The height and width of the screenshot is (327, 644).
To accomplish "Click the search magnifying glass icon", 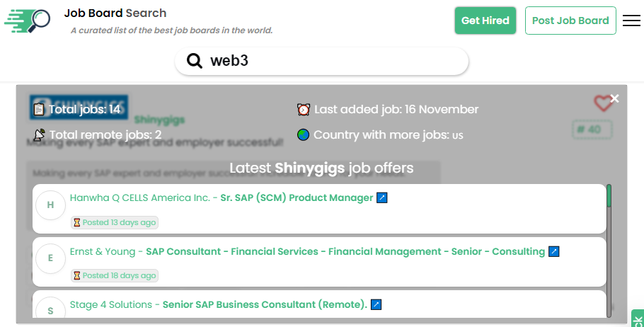I will pyautogui.click(x=195, y=61).
